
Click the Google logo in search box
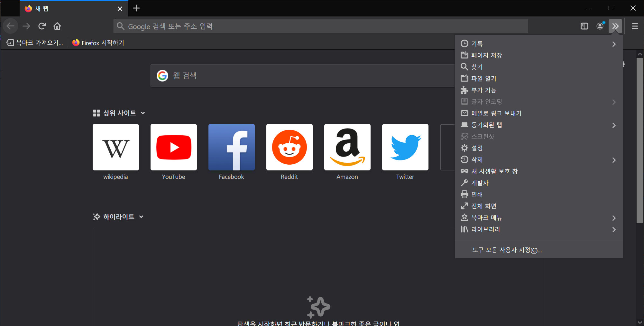(x=162, y=76)
